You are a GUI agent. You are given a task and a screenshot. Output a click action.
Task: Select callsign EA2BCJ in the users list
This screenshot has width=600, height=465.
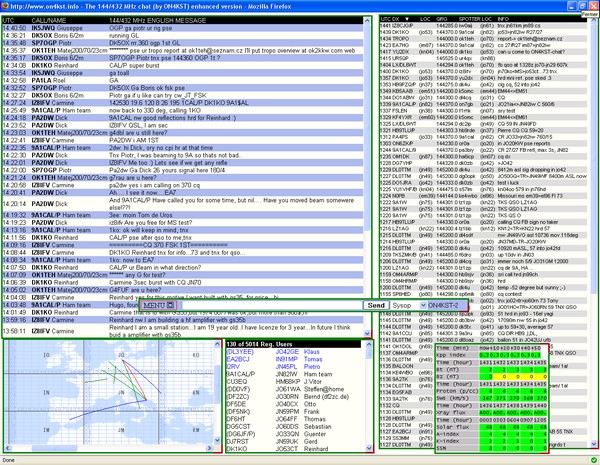pyautogui.click(x=240, y=360)
